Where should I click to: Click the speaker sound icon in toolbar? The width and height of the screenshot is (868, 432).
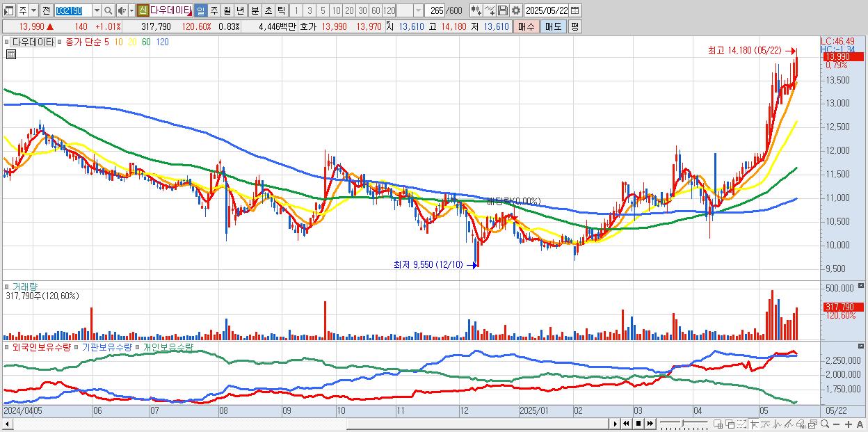click(x=122, y=10)
